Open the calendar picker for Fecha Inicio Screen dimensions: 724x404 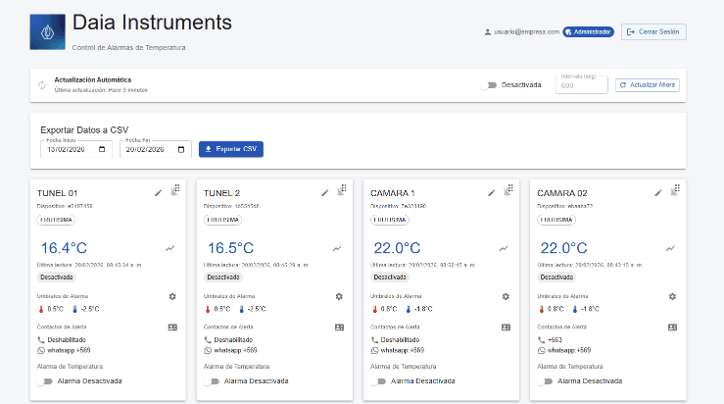pyautogui.click(x=102, y=149)
